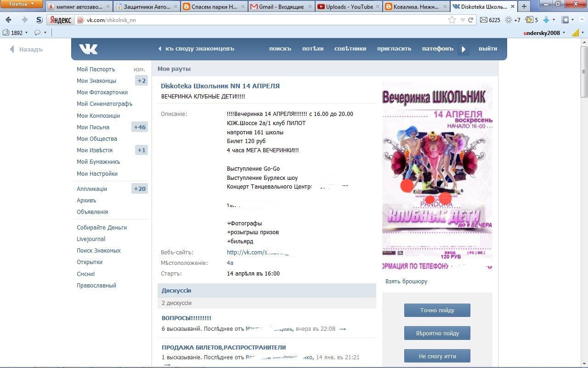Image resolution: width=588 pixels, height=368 pixels.
Task: Open history dropdown in address bar
Action: (462, 20)
